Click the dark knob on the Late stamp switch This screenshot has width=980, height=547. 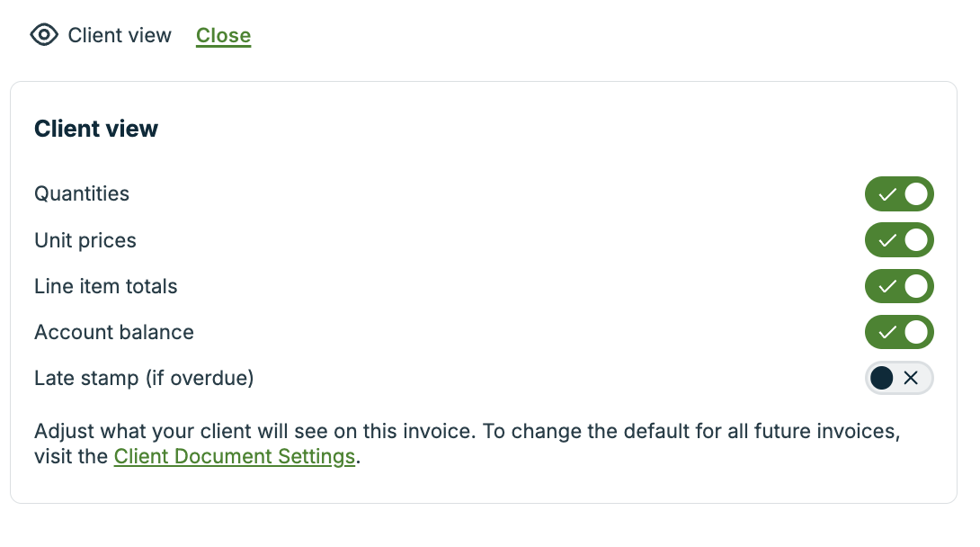pyautogui.click(x=883, y=378)
